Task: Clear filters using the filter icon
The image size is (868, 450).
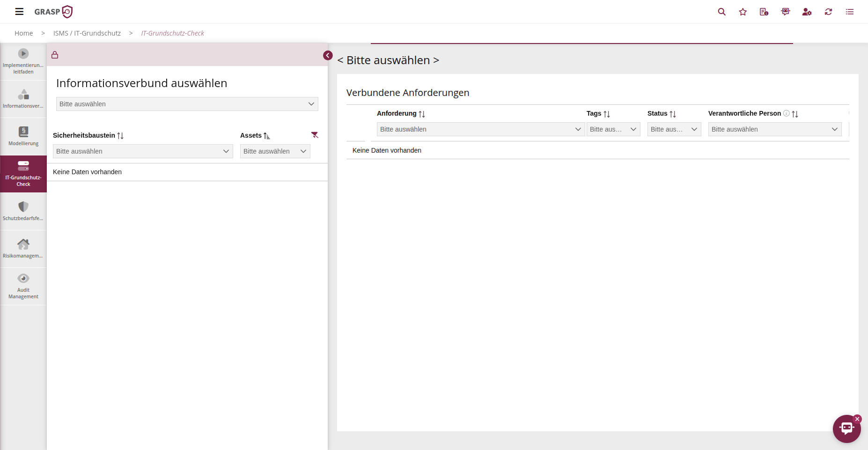Action: coord(315,135)
